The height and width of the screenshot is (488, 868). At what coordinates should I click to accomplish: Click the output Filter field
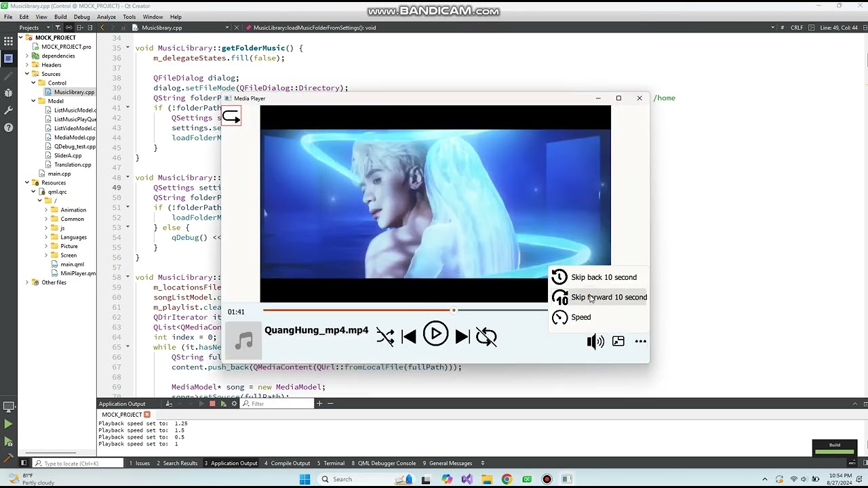coord(278,404)
